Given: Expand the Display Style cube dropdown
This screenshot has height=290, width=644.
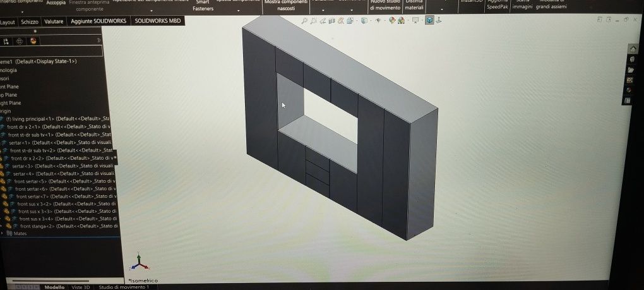Looking at the screenshot, I should [364, 20].
